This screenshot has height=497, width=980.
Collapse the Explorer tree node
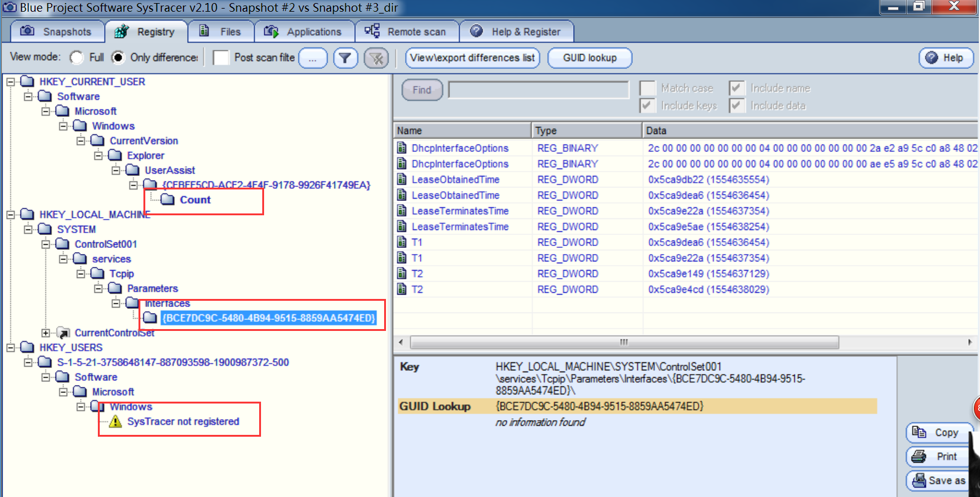(98, 156)
